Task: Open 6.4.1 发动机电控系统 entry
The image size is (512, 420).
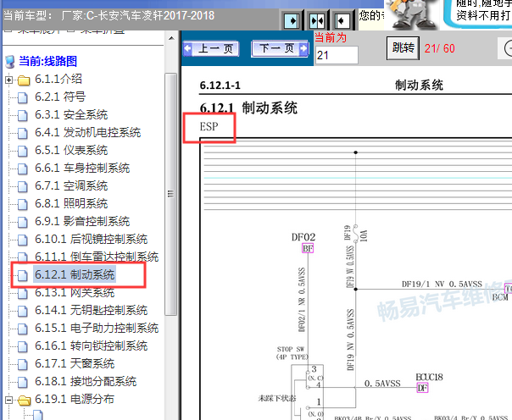Action: click(x=88, y=132)
